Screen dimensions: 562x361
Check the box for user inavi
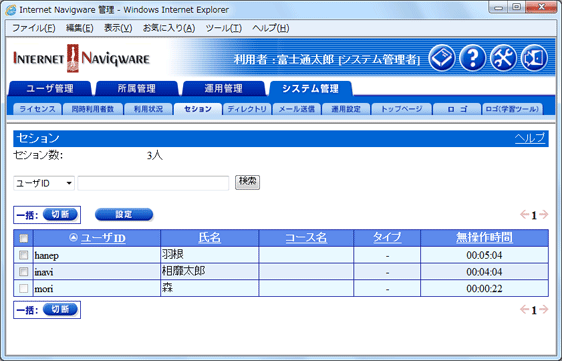coord(24,271)
